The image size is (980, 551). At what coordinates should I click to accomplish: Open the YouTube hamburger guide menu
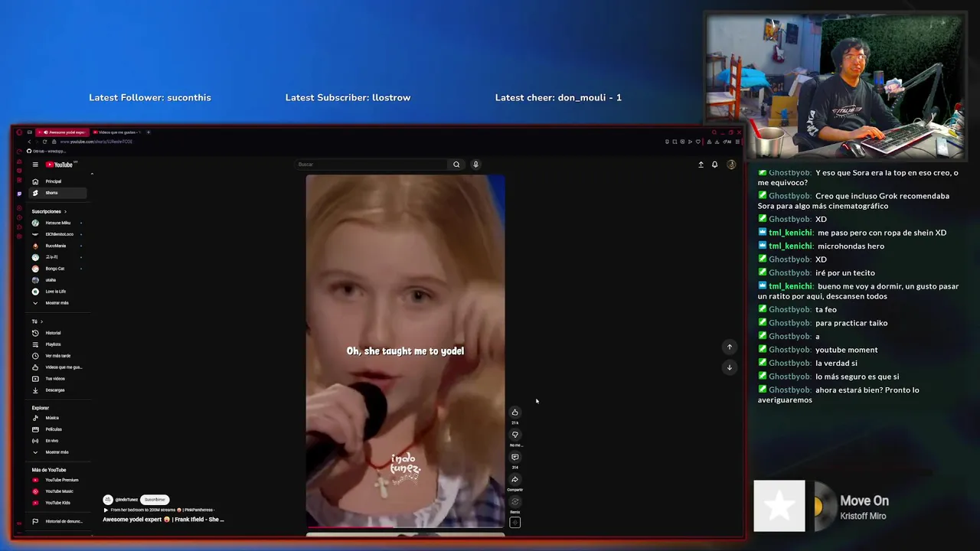35,165
